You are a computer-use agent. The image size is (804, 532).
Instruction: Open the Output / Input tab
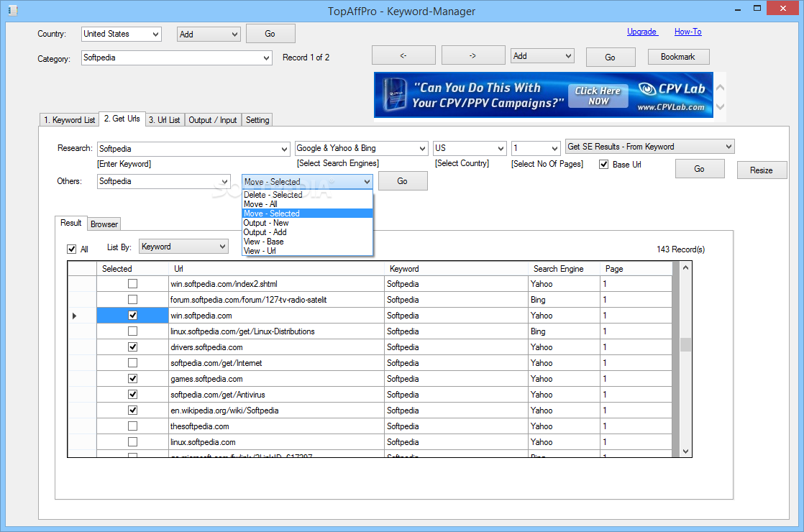click(213, 120)
